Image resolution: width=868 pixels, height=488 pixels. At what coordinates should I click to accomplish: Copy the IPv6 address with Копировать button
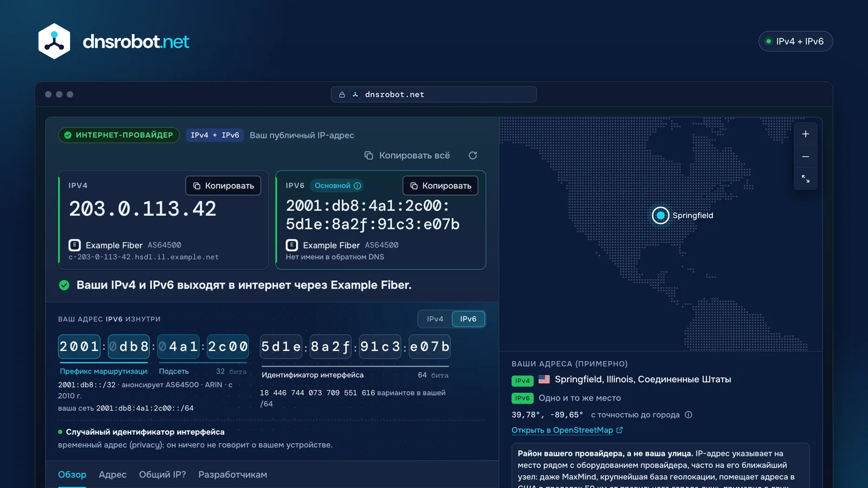(x=441, y=185)
